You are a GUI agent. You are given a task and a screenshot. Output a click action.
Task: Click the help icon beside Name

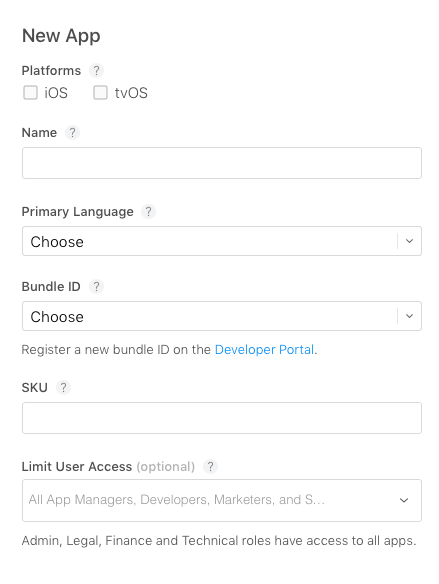pyautogui.click(x=72, y=133)
